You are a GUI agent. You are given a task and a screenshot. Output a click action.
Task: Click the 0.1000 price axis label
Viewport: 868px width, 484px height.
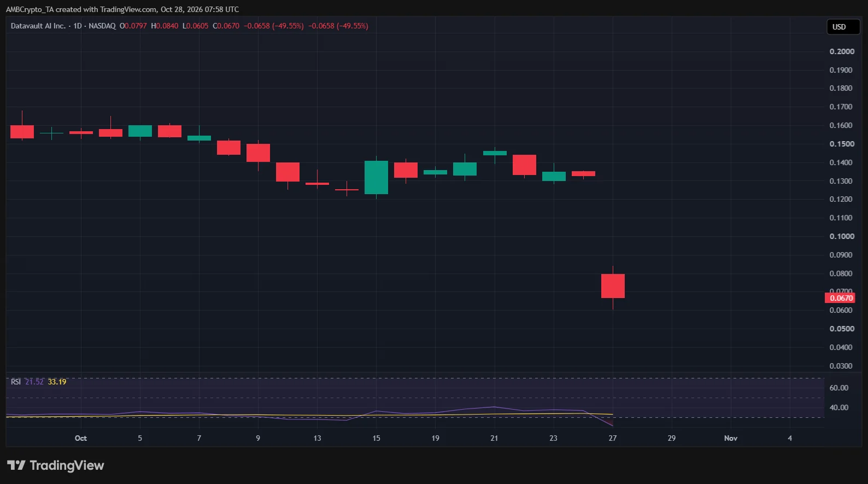click(842, 236)
